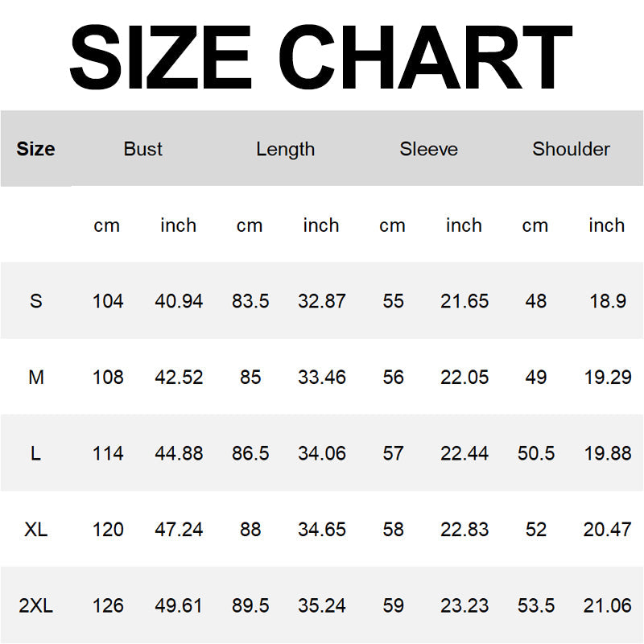The image size is (644, 644).
Task: Select the 21.06 shoulder inch value
Action: (x=607, y=606)
